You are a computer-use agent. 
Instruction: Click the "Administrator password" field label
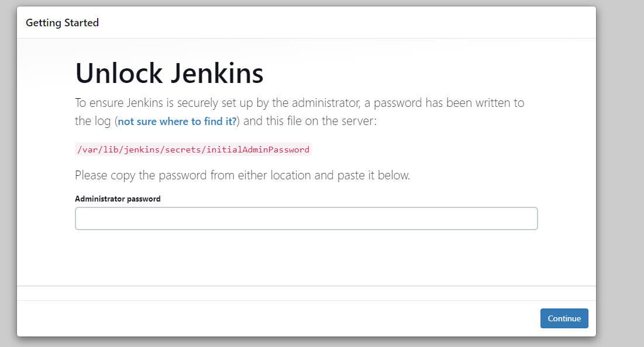click(x=118, y=199)
